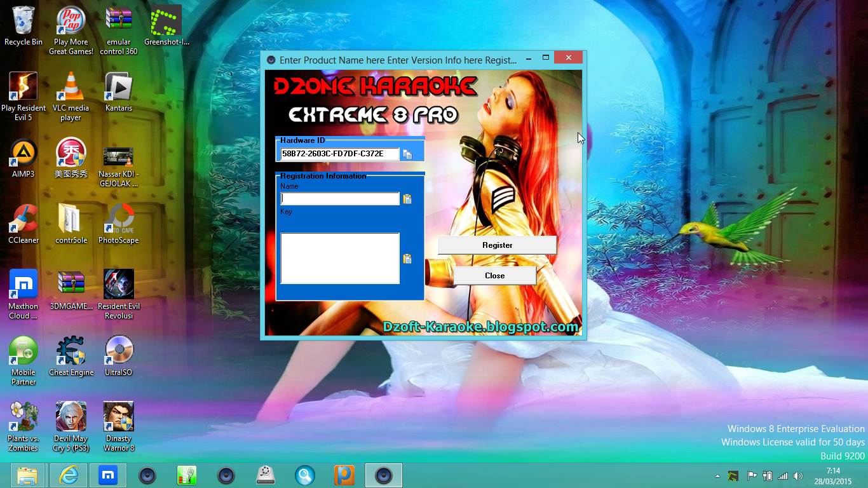This screenshot has width=868, height=488.
Task: Select the Play Resident Evil 5 shortcut
Action: coord(24,97)
